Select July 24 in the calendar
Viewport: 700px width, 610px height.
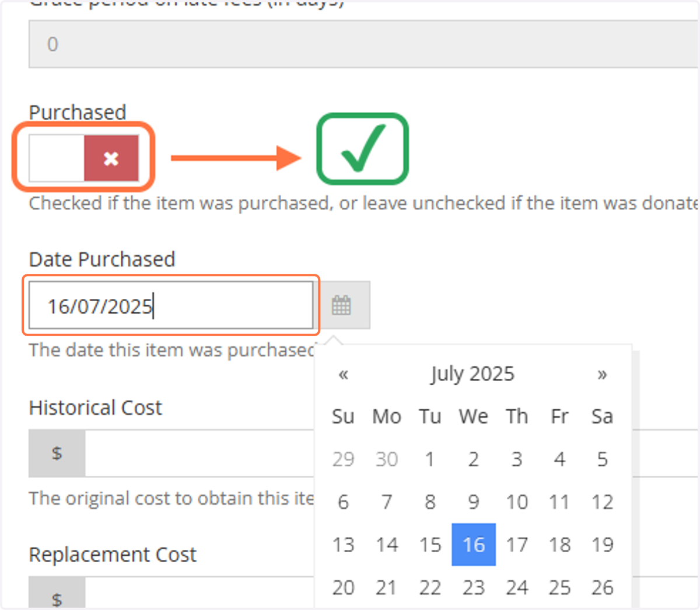[516, 587]
